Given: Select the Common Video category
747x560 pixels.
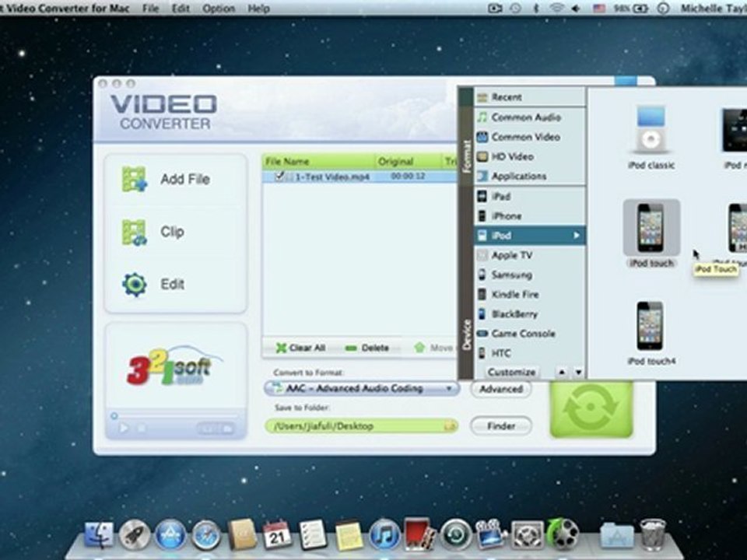Looking at the screenshot, I should tap(530, 137).
